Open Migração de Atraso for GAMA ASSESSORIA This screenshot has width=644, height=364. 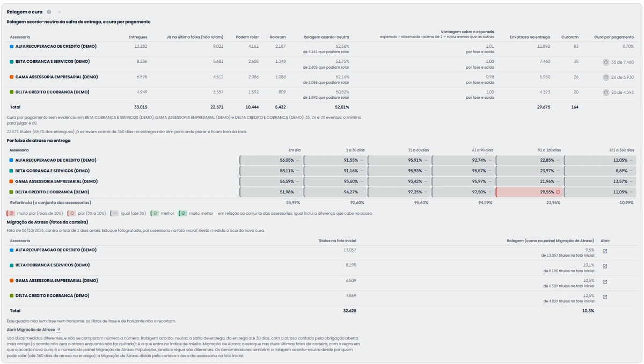[x=605, y=281]
